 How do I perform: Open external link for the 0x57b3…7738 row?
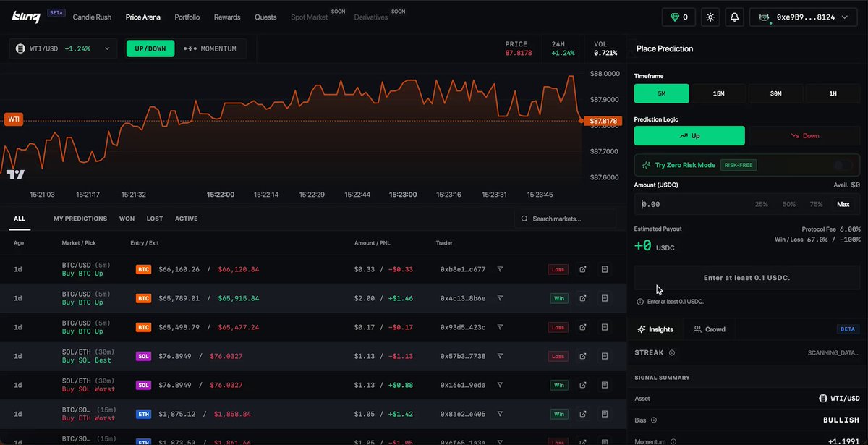coord(583,356)
